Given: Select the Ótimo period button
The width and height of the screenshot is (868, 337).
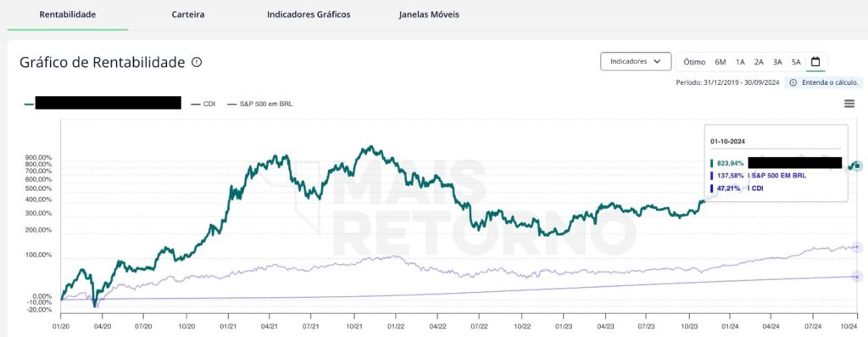Looking at the screenshot, I should tap(694, 62).
